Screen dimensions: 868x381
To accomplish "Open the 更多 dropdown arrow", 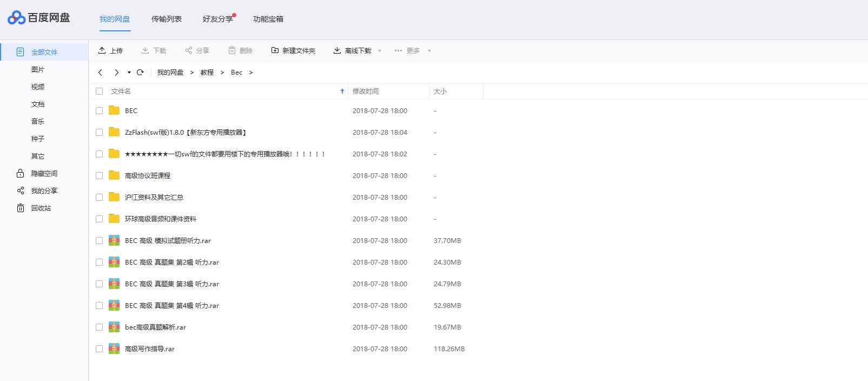I will point(429,51).
